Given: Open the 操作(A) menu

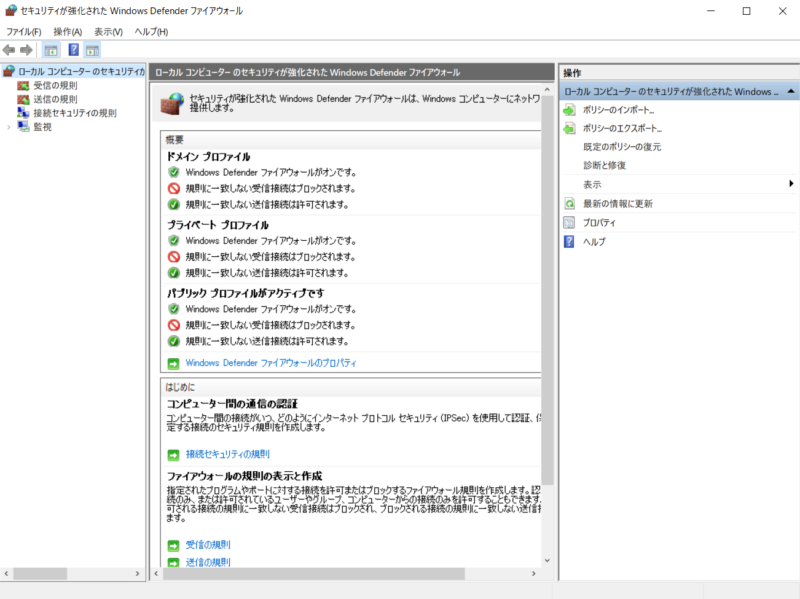Looking at the screenshot, I should click(x=68, y=32).
